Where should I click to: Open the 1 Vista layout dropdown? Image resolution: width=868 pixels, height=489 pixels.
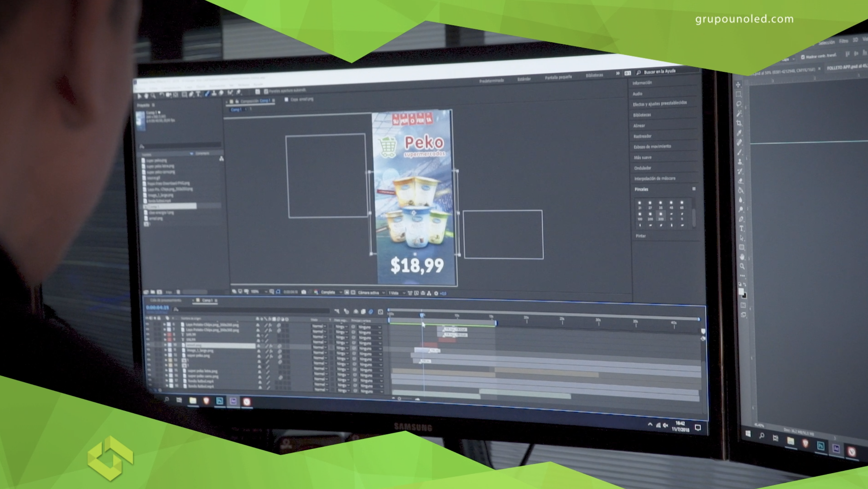pyautogui.click(x=397, y=293)
